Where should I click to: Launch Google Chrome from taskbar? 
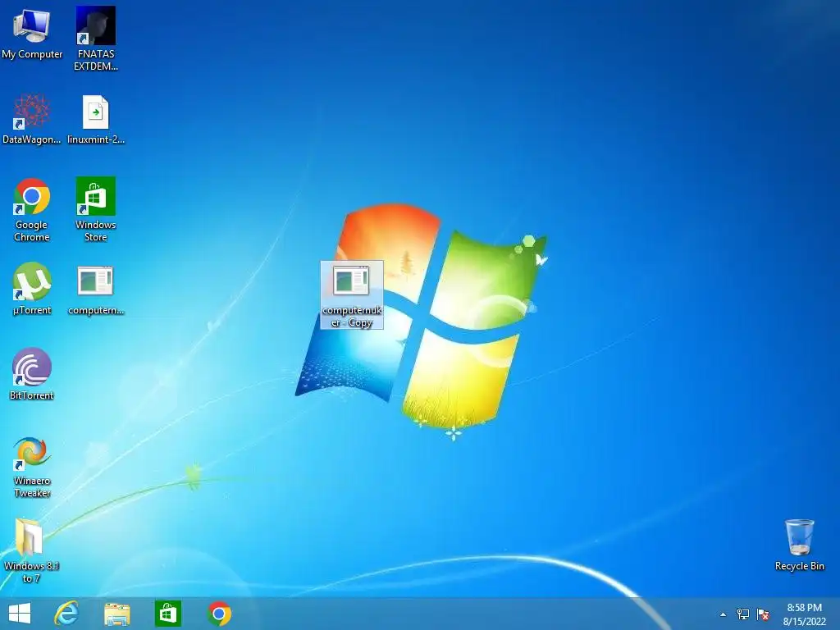coord(220,614)
